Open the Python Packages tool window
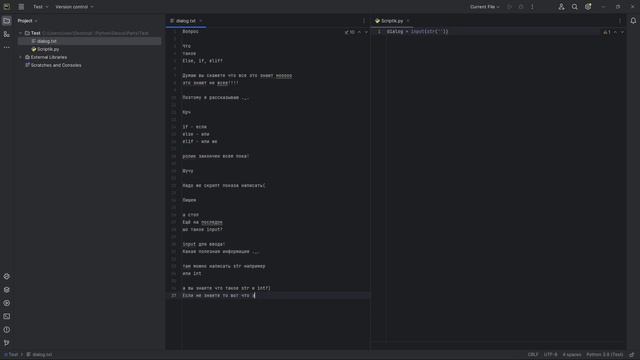The width and height of the screenshot is (640, 360). pos(7,277)
